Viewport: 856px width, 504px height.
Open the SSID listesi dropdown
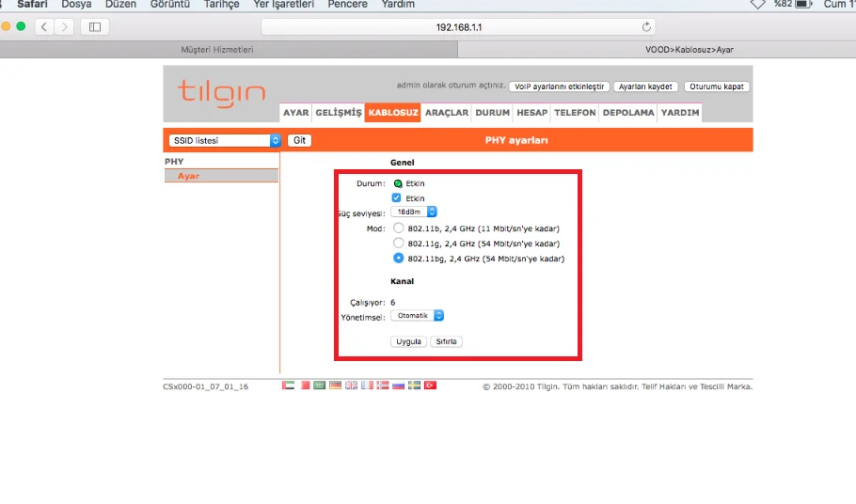(225, 140)
